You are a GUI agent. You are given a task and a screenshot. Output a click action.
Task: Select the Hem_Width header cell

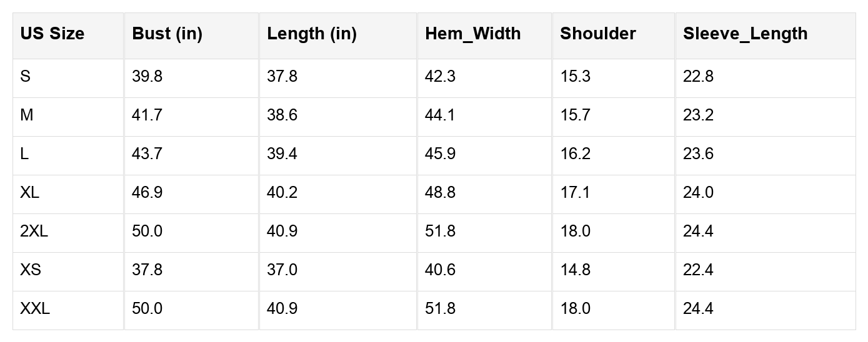click(472, 34)
